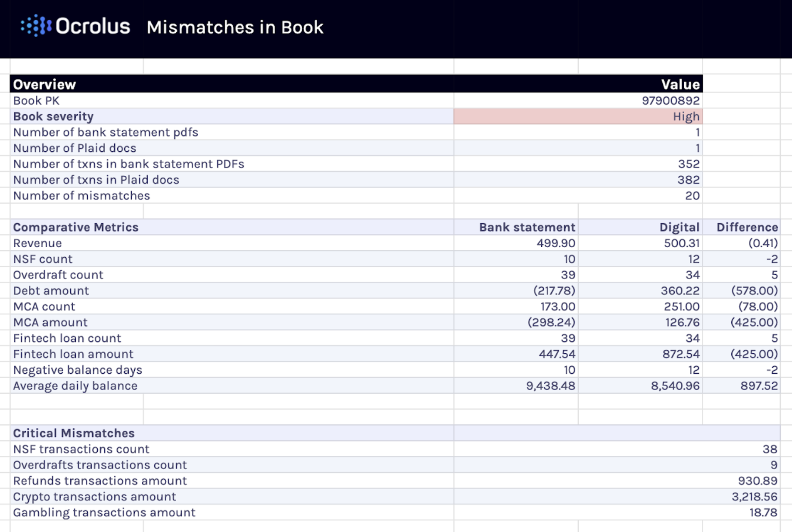This screenshot has width=792, height=532.
Task: Select the Negative balance days label
Action: [x=78, y=370]
